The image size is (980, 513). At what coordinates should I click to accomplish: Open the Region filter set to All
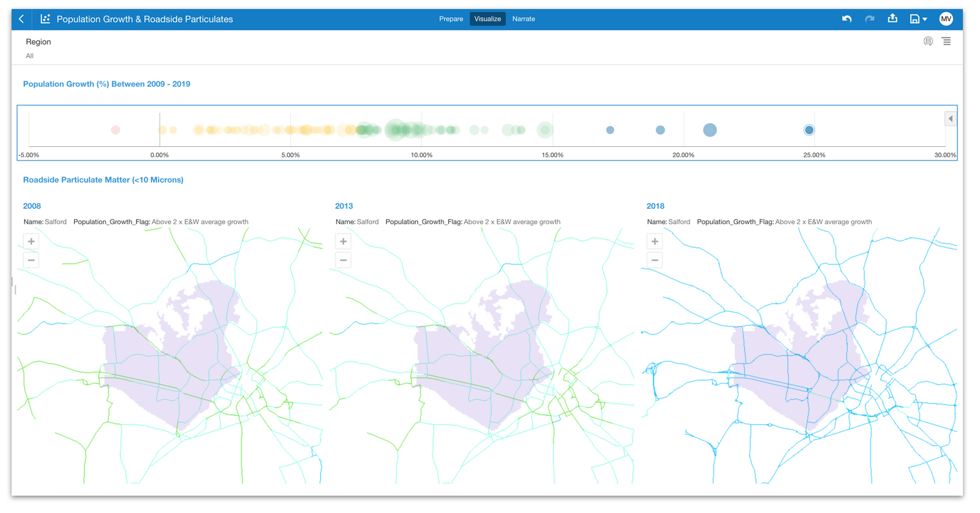click(38, 48)
